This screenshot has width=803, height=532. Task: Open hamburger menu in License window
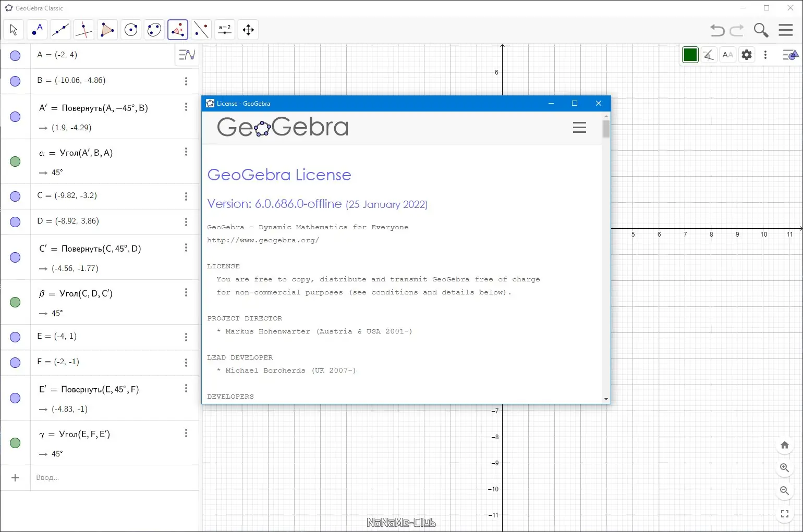point(579,128)
